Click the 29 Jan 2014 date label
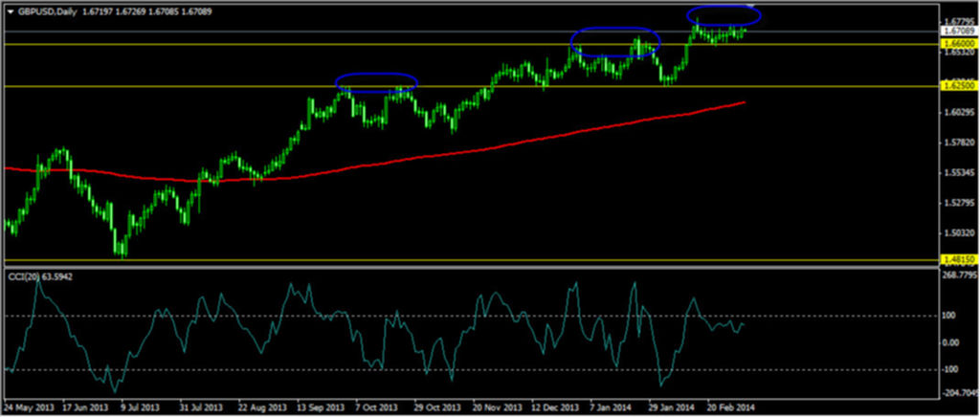Image resolution: width=980 pixels, height=417 pixels. pos(673,406)
